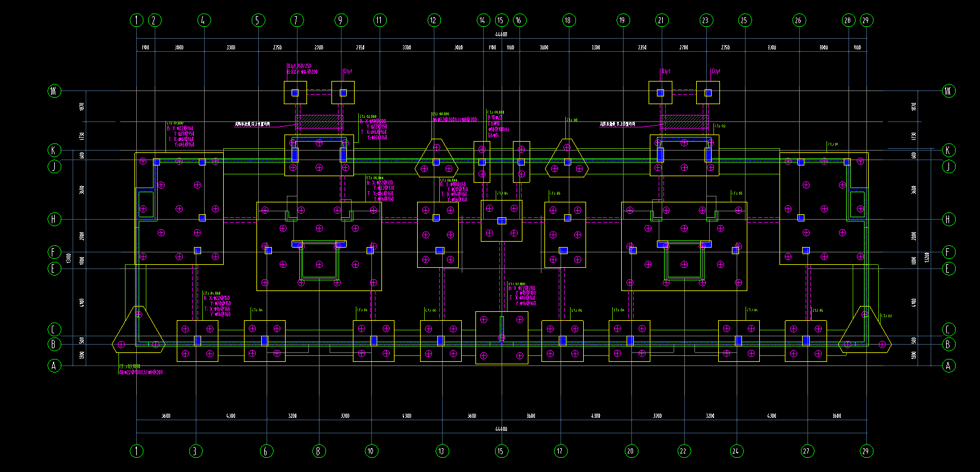Select left-side axis bubble 1/K

tap(54, 91)
